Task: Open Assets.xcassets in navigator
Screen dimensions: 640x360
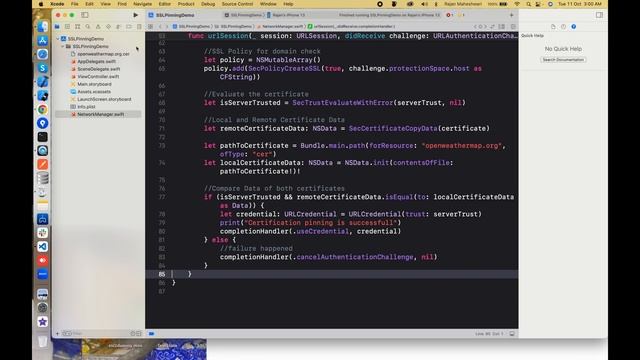Action: [94, 92]
